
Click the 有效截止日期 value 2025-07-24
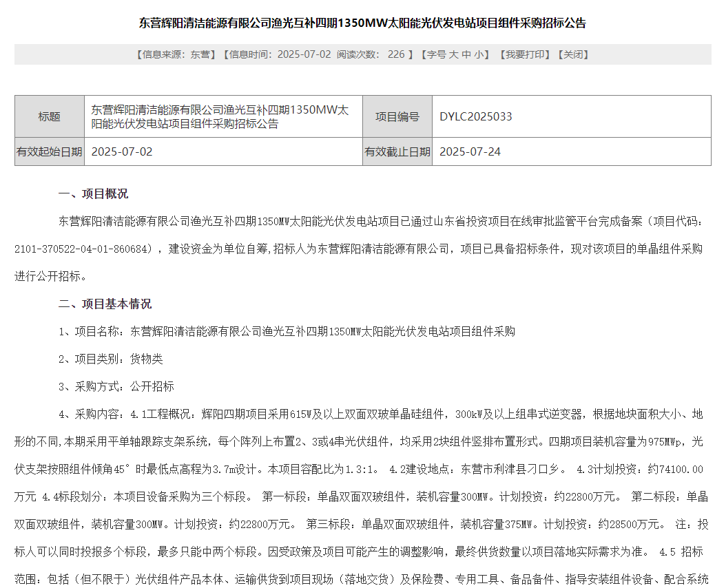(470, 151)
